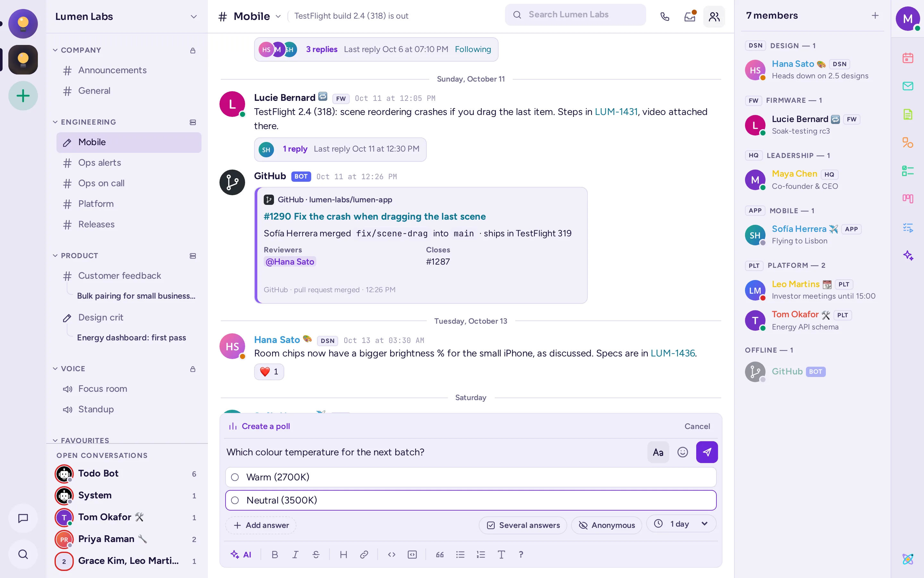
Task: Apply bold formatting
Action: click(x=275, y=554)
